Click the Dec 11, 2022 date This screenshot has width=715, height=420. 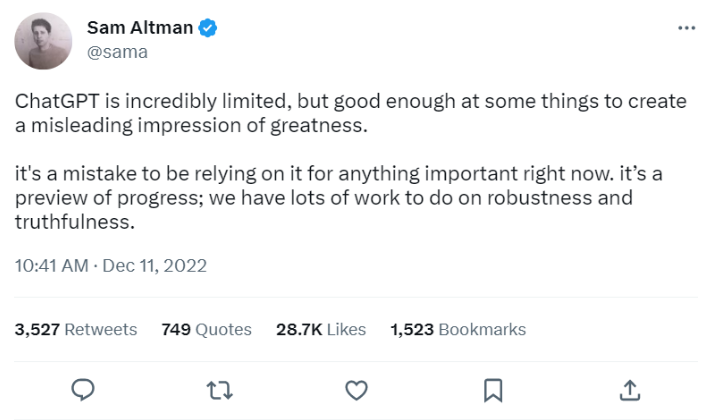[x=153, y=266]
